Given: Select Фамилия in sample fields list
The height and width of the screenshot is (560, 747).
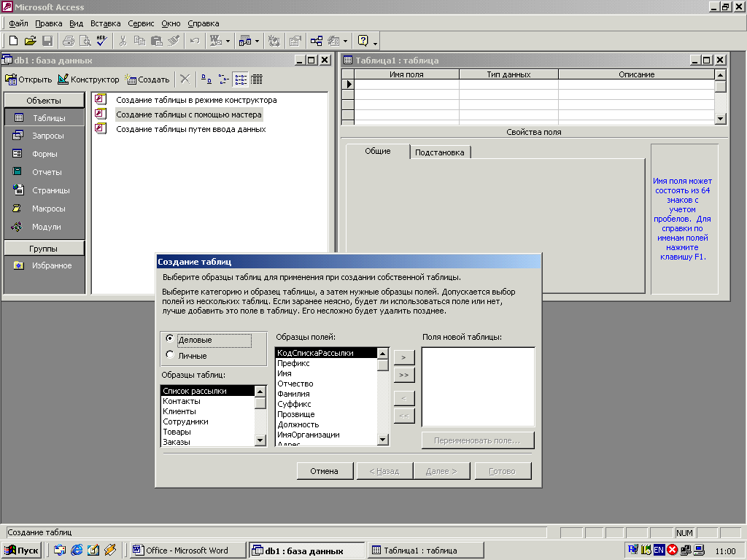Looking at the screenshot, I should [x=327, y=394].
